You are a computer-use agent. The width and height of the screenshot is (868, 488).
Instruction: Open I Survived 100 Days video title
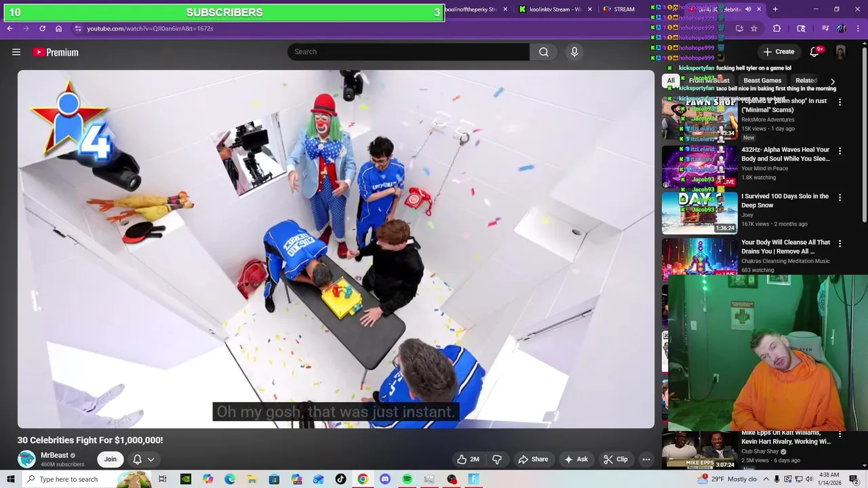click(x=785, y=201)
